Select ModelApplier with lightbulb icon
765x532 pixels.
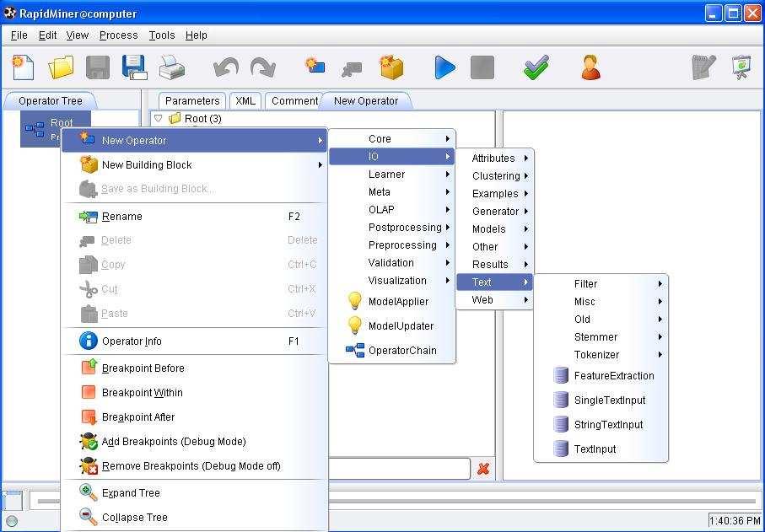click(x=391, y=301)
